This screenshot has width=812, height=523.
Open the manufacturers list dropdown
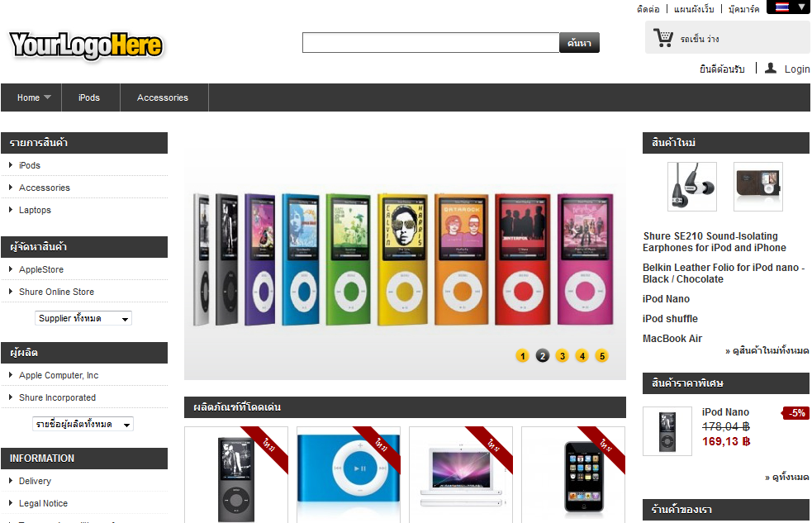[83, 424]
